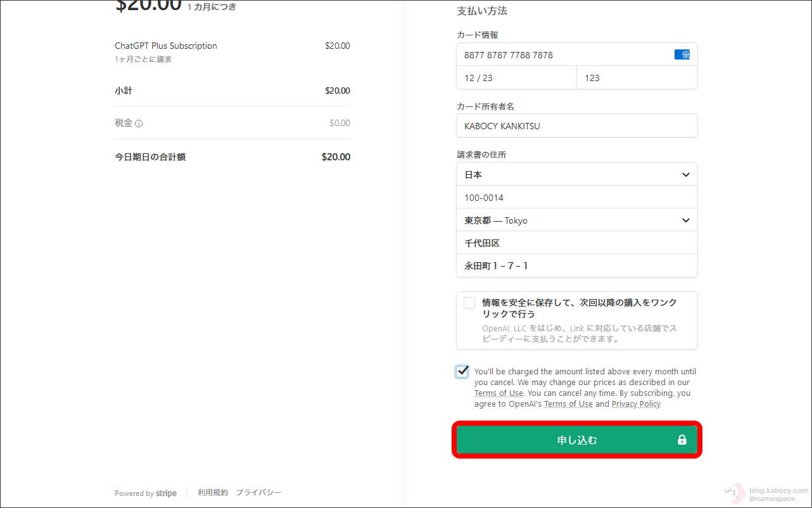
Task: Open OpenAI's Terms of Use link after "agree to"
Action: (x=568, y=404)
